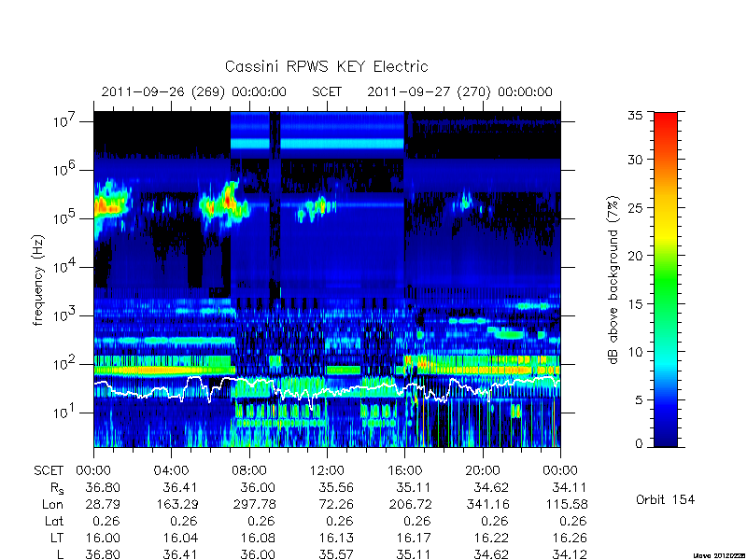
Task: Click the 'LT' row label
Action: coord(57,539)
